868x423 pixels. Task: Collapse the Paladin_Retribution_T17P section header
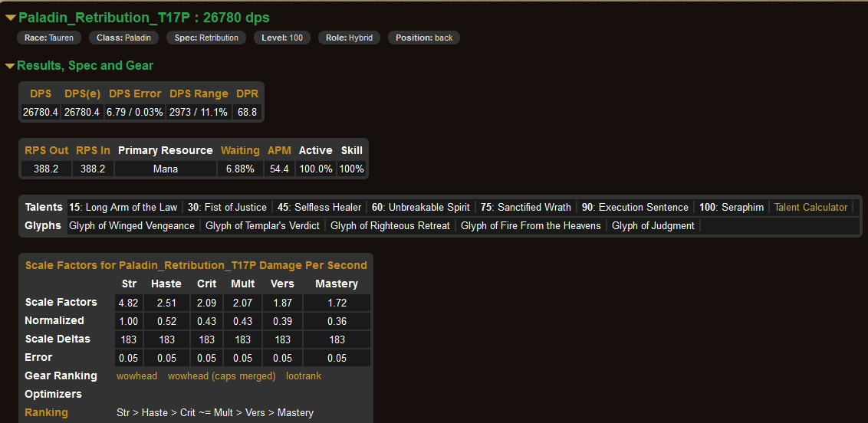(143, 17)
